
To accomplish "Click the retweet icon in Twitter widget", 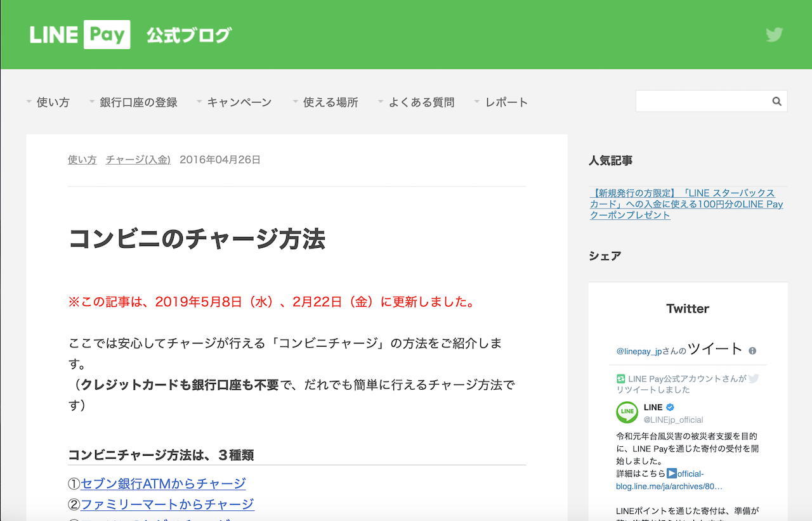I will (621, 378).
